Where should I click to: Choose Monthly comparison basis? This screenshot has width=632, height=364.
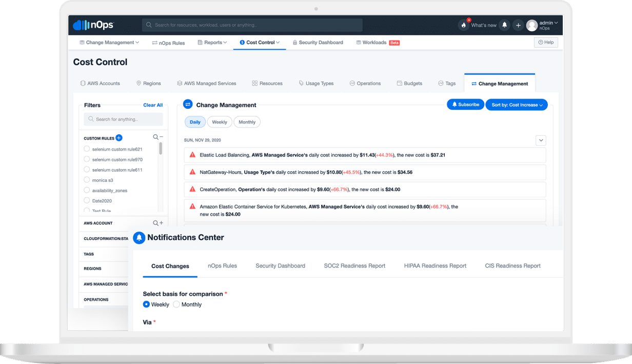click(x=176, y=305)
